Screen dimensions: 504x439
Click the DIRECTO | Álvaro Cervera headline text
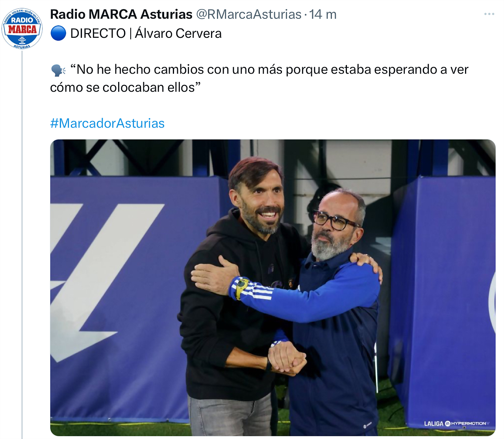pos(146,33)
